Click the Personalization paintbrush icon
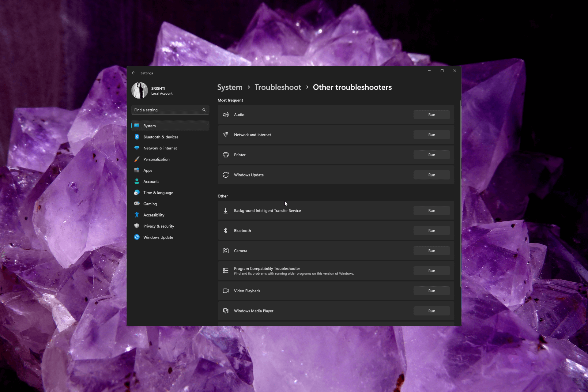Image resolution: width=588 pixels, height=392 pixels. point(137,159)
